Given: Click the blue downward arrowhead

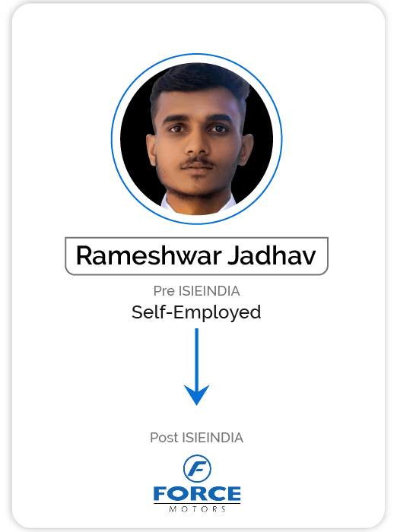Looking at the screenshot, I should pos(197,395).
